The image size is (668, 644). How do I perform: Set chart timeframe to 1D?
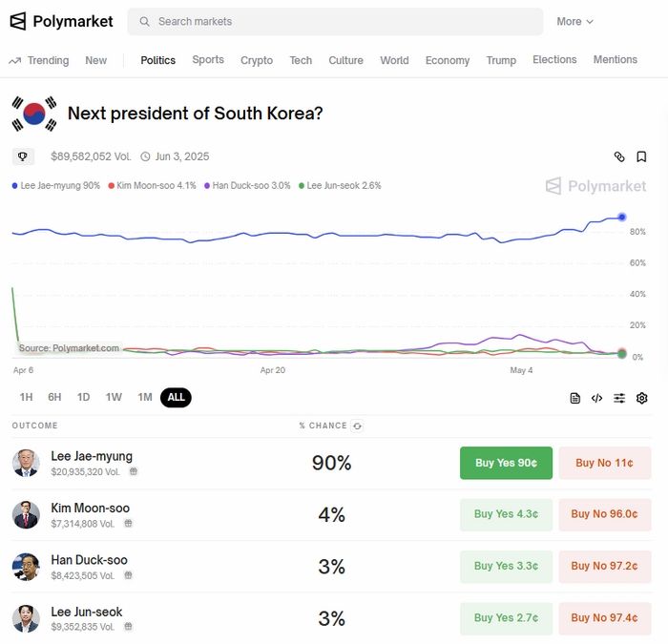[84, 397]
